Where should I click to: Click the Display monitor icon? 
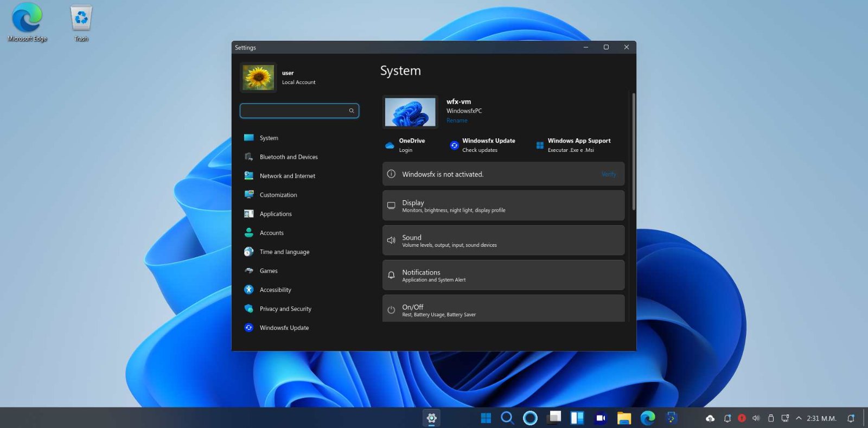(391, 206)
